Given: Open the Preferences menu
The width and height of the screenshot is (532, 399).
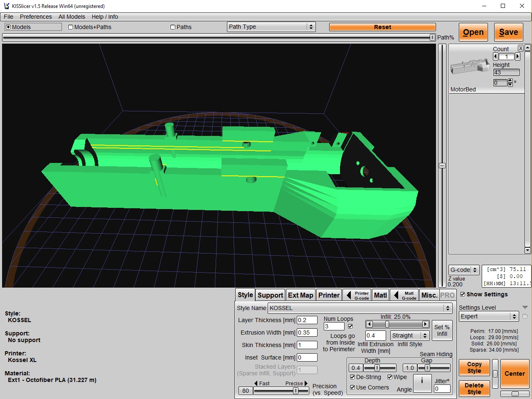Looking at the screenshot, I should pyautogui.click(x=36, y=17).
